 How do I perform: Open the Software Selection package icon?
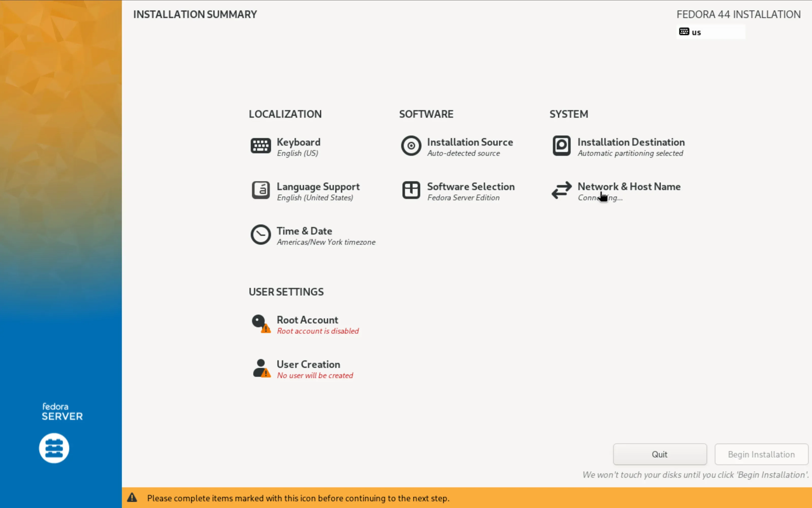pos(411,190)
